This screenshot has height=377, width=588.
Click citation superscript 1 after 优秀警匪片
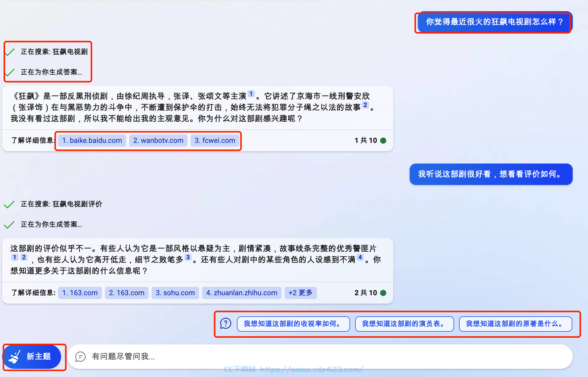pyautogui.click(x=15, y=257)
